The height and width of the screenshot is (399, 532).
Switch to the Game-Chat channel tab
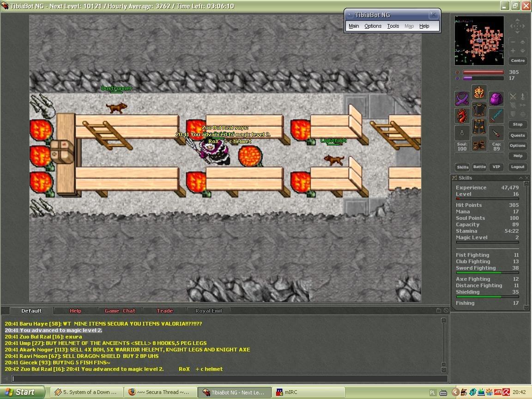[120, 311]
